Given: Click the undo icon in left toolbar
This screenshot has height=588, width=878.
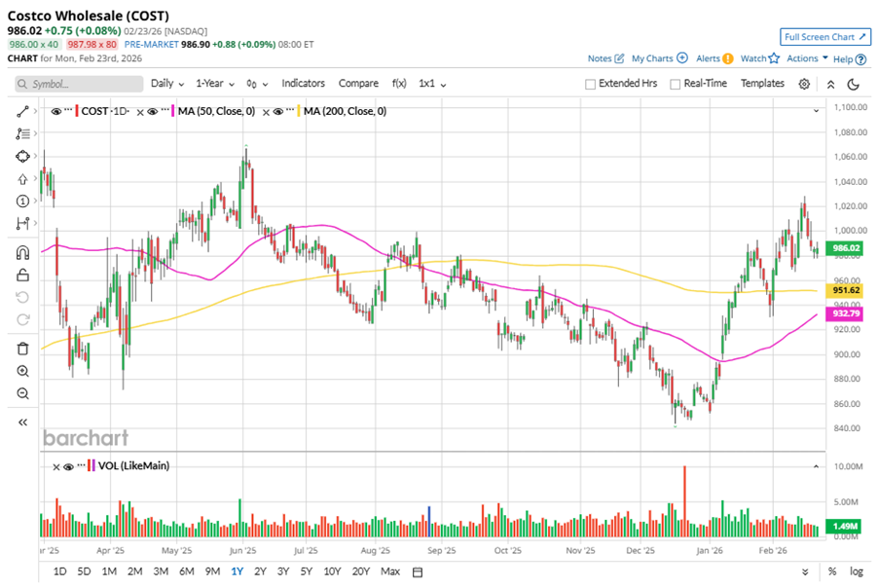Looking at the screenshot, I should pos(22,297).
